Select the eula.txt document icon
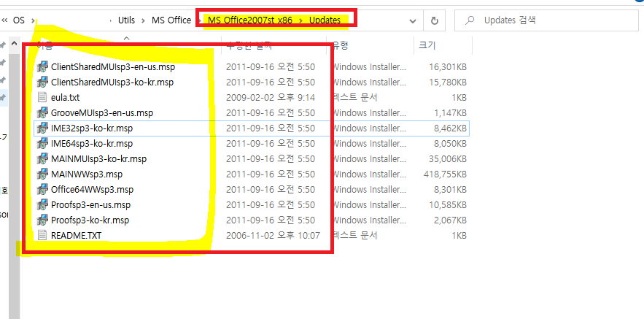The width and height of the screenshot is (644, 319). (42, 97)
